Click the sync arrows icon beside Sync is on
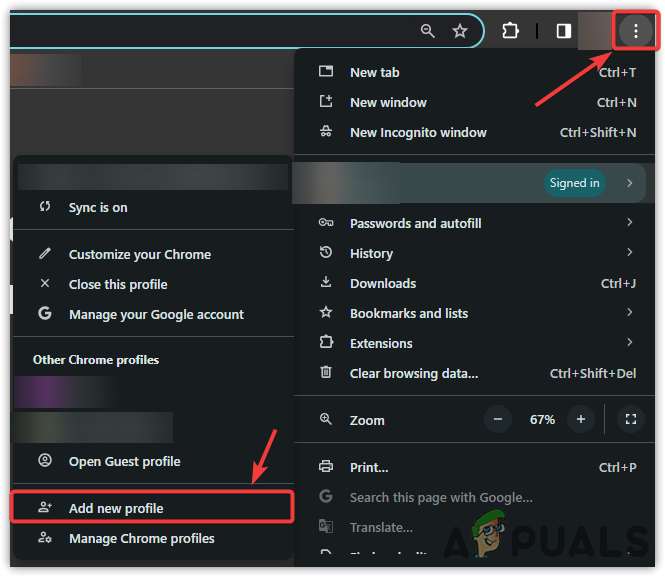 (45, 206)
